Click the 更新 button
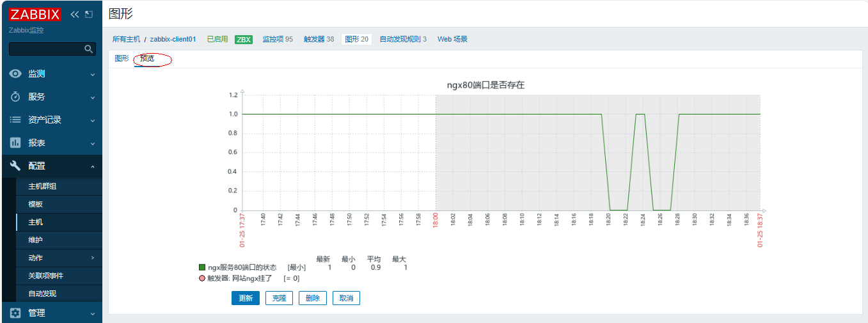The width and height of the screenshot is (868, 323). (x=246, y=298)
